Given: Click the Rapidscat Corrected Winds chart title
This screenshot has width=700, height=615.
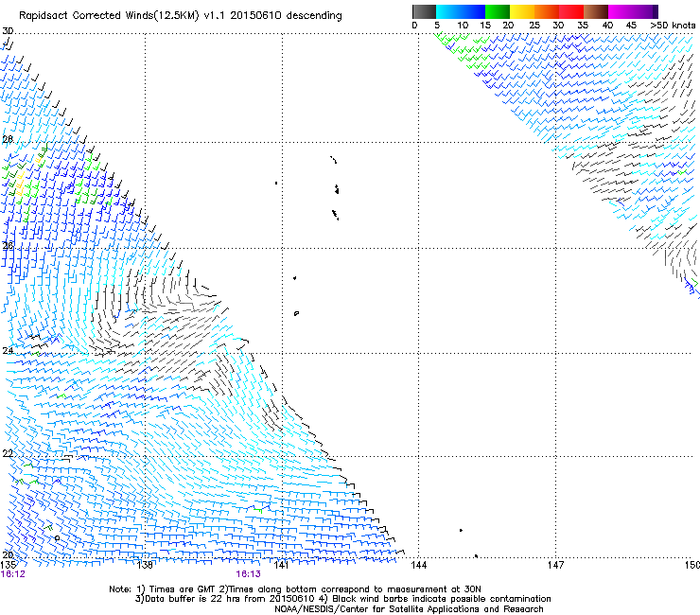Looking at the screenshot, I should point(181,15).
